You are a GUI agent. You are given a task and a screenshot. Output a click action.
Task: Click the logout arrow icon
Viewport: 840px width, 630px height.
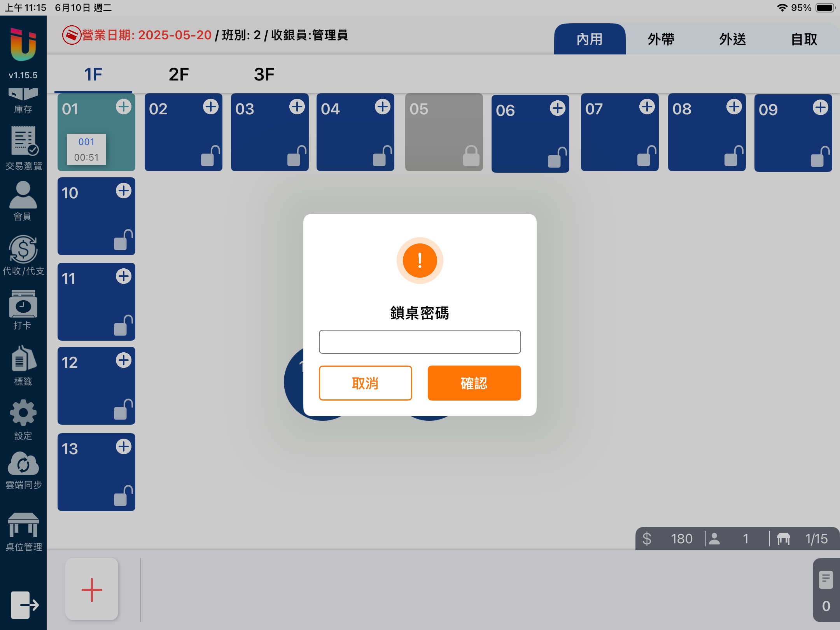(24, 605)
